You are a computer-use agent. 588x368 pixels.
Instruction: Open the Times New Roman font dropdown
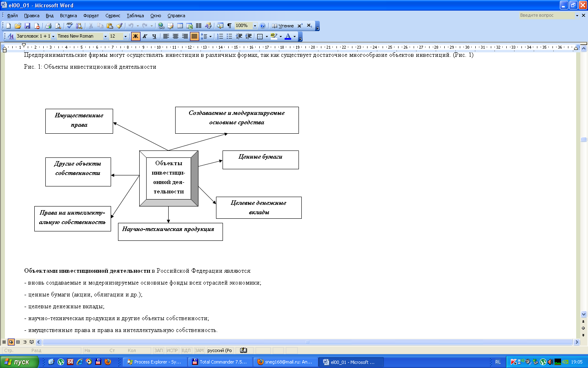pos(105,36)
